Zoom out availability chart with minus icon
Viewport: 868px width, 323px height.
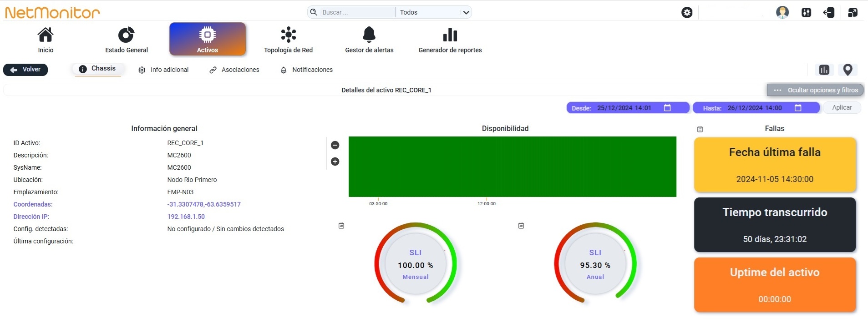[335, 145]
